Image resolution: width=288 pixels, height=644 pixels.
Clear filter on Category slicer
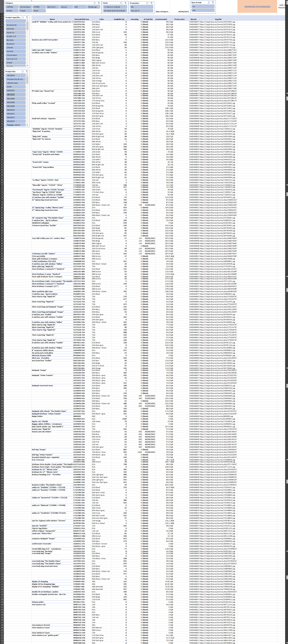(x=99, y=3)
